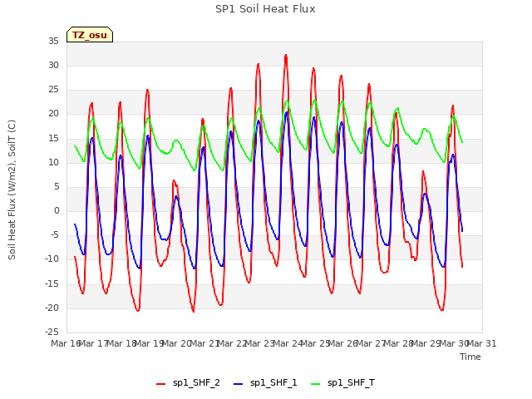Click the blue sp1_SHF_1 legend swatch

pyautogui.click(x=239, y=384)
